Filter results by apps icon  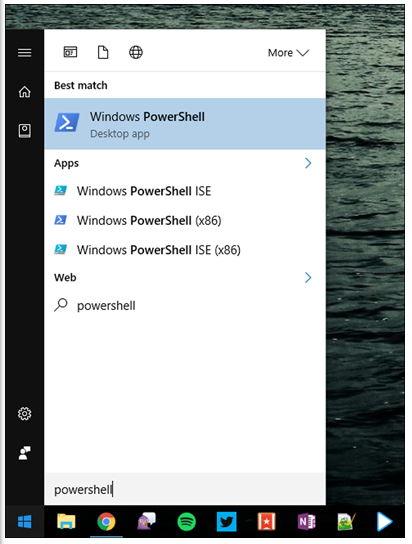point(70,52)
